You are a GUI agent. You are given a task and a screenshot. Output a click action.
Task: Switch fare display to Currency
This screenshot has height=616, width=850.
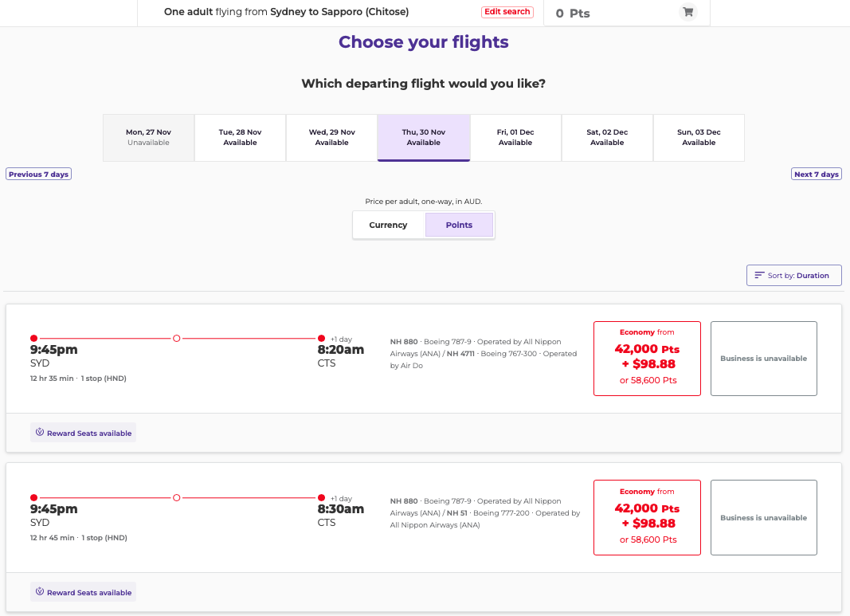(x=389, y=225)
